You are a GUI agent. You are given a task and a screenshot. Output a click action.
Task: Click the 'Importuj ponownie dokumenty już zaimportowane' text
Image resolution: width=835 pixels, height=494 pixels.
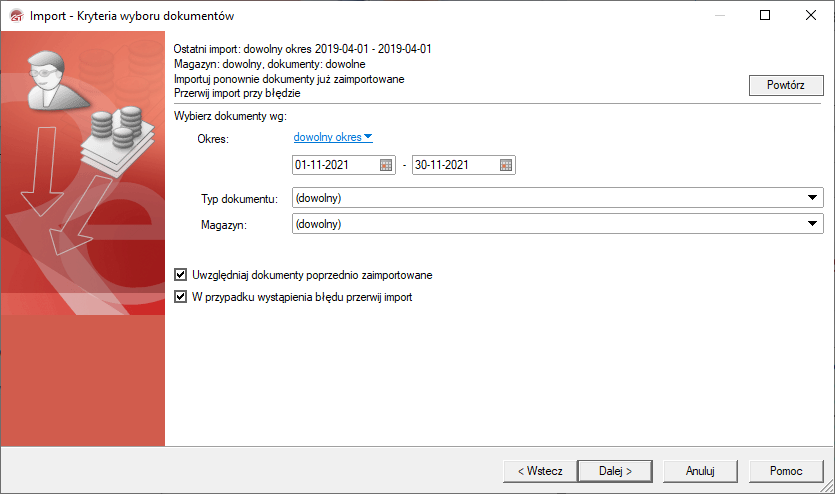pos(289,79)
